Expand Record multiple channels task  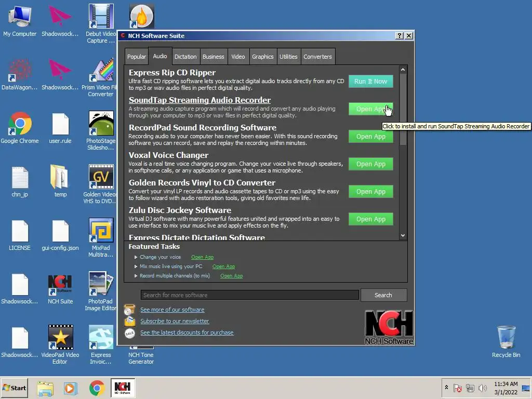(x=136, y=276)
